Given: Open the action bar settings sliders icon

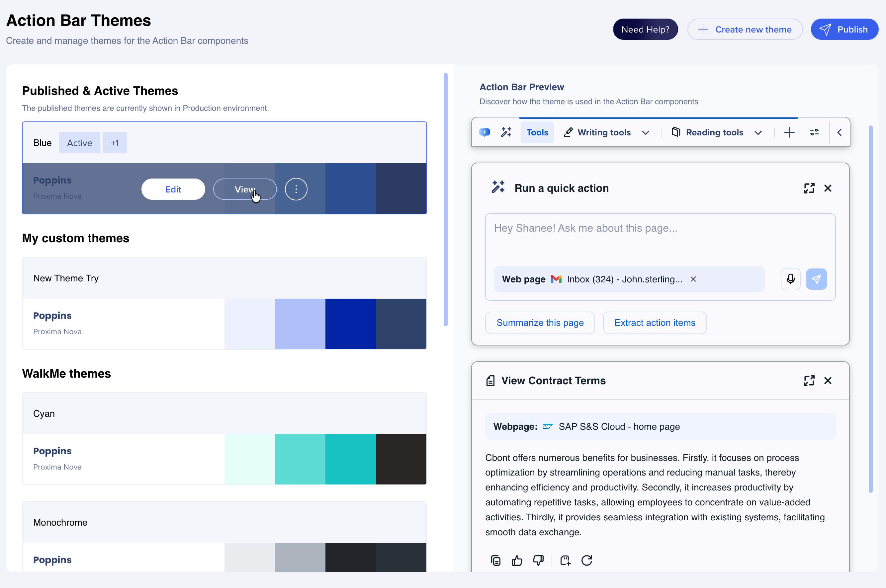Looking at the screenshot, I should click(x=814, y=132).
